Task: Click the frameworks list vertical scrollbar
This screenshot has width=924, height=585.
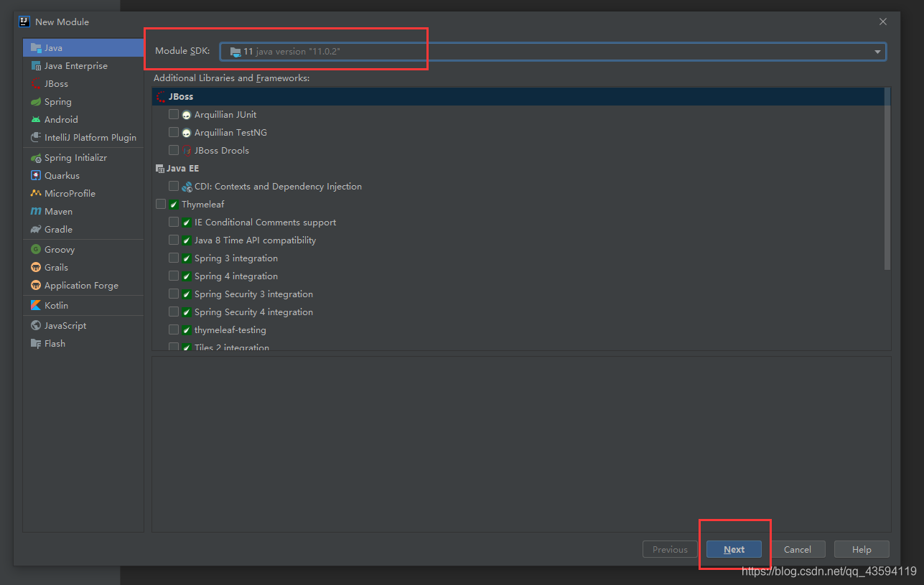Action: point(887,179)
